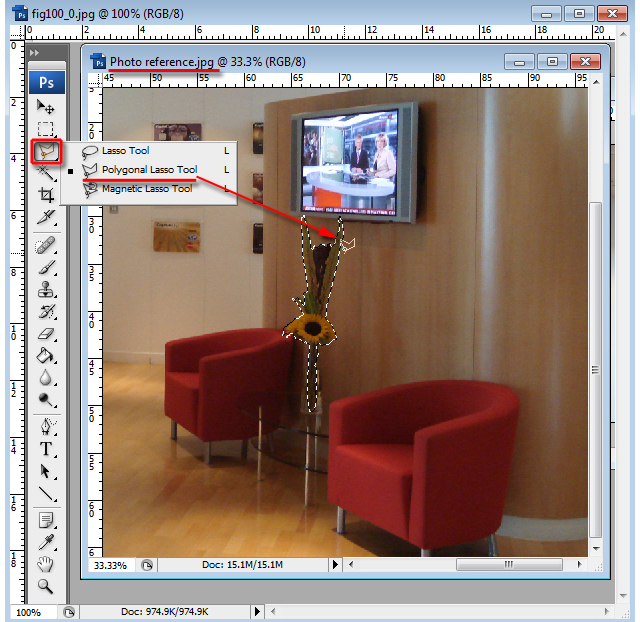Select the Clone Stamp tool
The height and width of the screenshot is (622, 640).
(46, 289)
